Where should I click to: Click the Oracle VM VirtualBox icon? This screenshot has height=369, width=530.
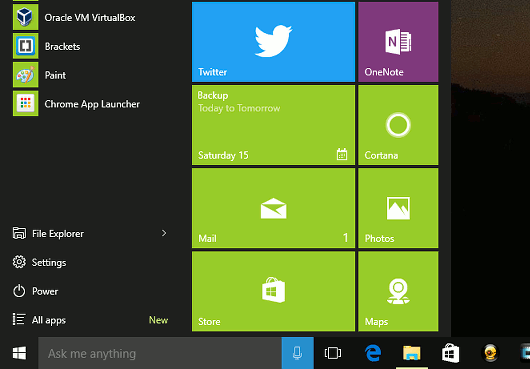click(x=26, y=17)
